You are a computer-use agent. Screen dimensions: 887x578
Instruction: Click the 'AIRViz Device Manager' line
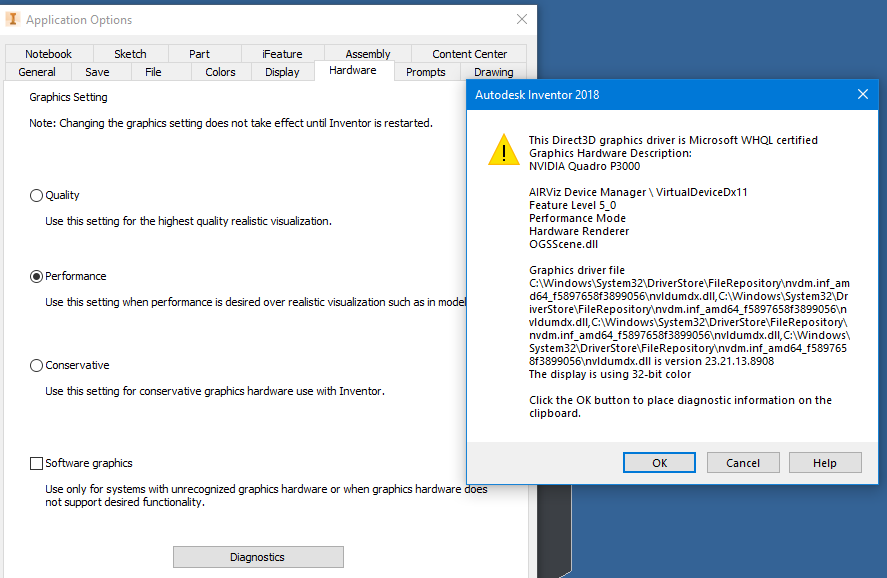[638, 192]
